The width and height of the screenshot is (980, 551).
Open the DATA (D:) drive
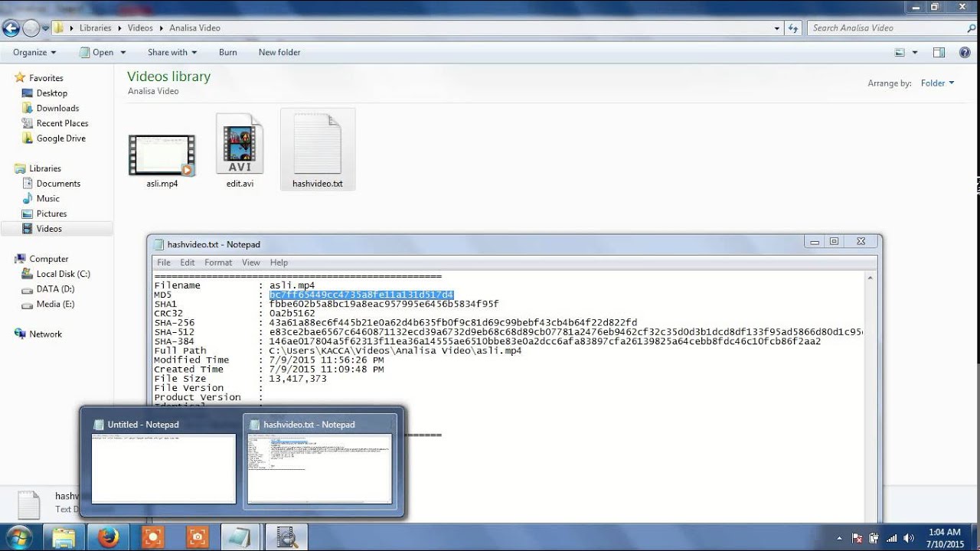pyautogui.click(x=55, y=289)
